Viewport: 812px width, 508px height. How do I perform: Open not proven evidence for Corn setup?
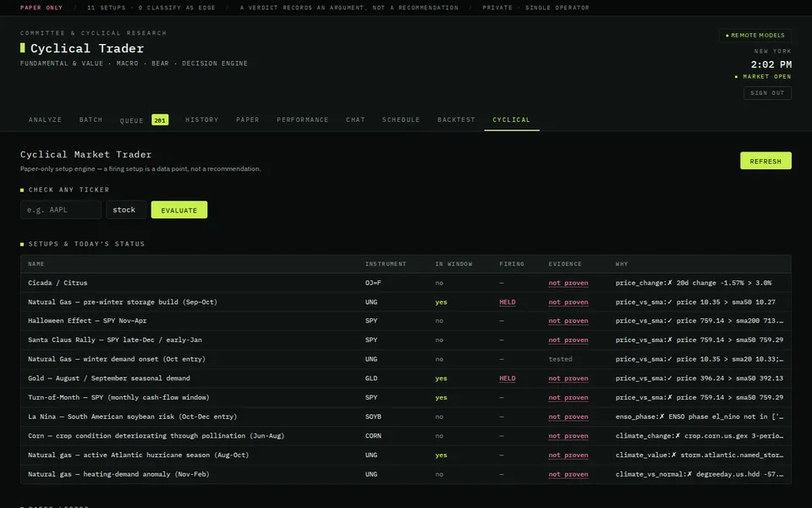tap(568, 436)
